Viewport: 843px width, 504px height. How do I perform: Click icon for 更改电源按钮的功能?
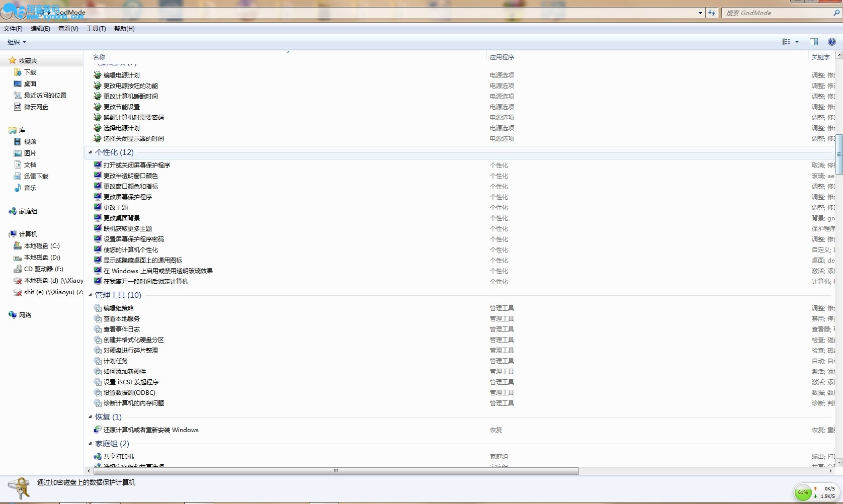pyautogui.click(x=98, y=86)
